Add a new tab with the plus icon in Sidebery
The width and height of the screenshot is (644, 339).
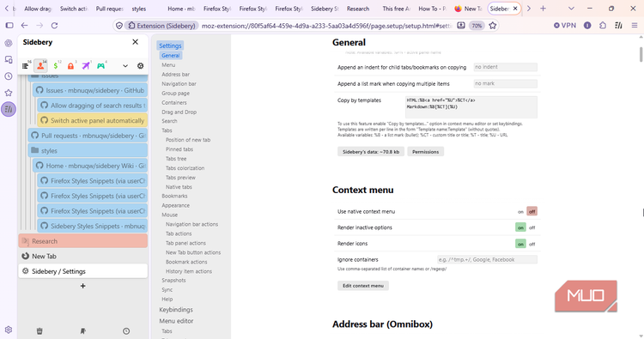point(83,286)
